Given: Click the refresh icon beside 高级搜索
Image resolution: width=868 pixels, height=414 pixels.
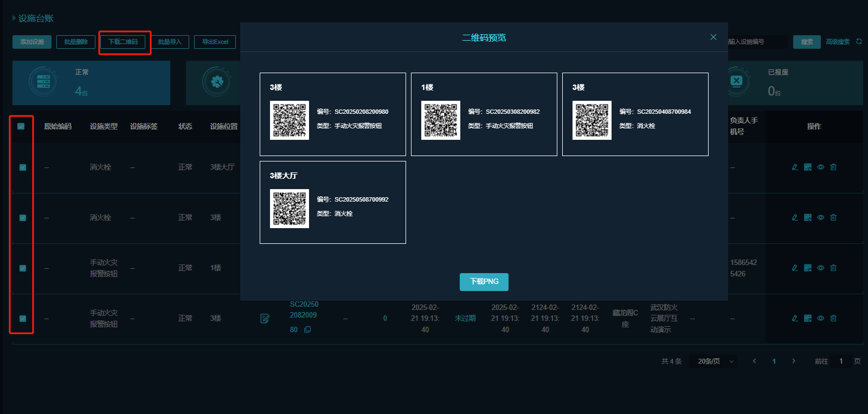Looking at the screenshot, I should click(x=859, y=41).
